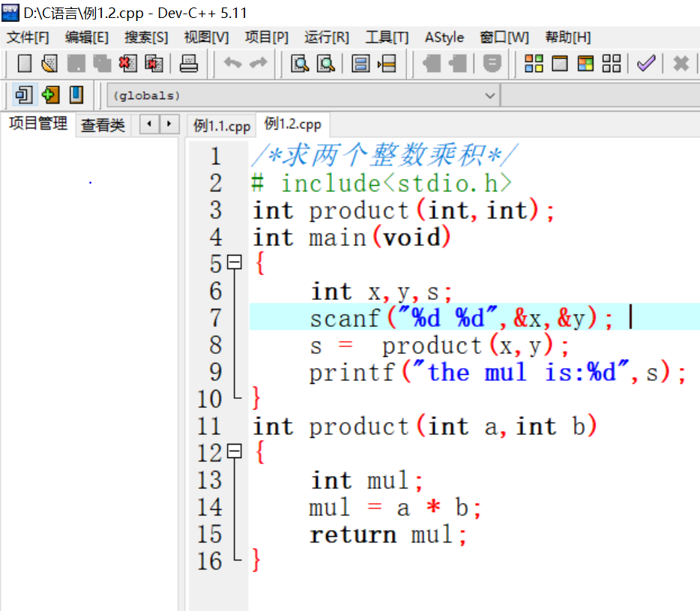Switch to the 项目管理 panel tab
700x611 pixels.
38,124
